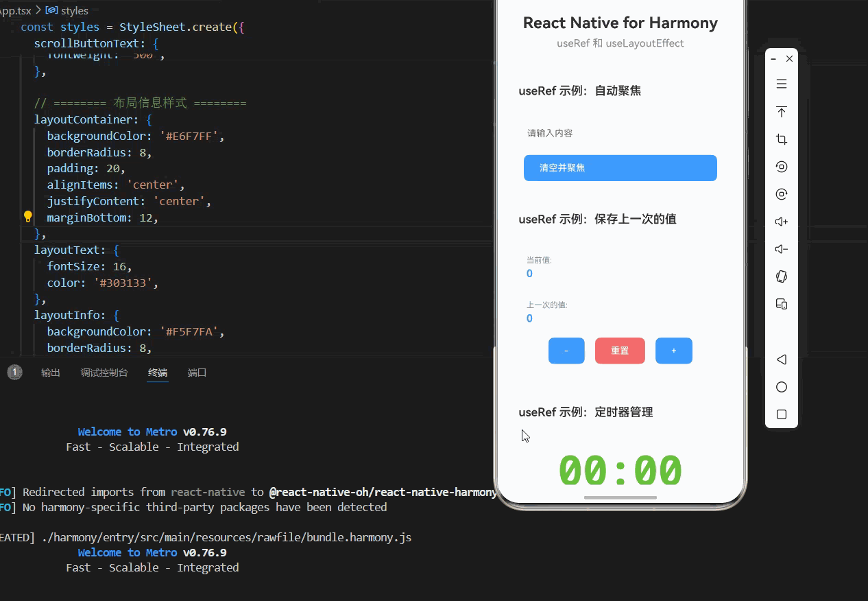Screen dimensions: 868x601
Task: Tap the 清空并聚焦 button
Action: tap(620, 168)
